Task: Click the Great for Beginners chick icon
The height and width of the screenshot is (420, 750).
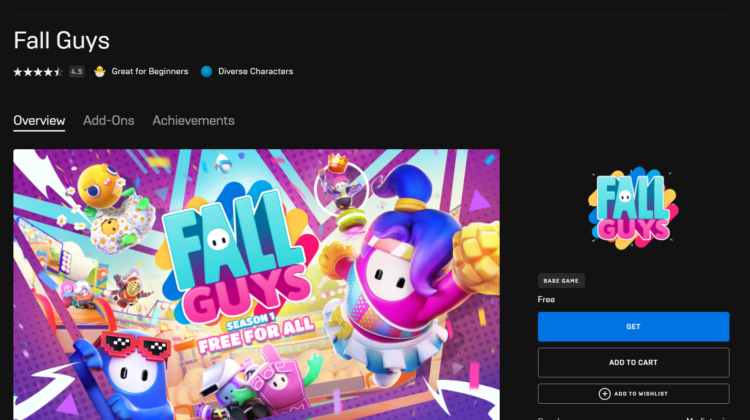Action: [x=99, y=72]
